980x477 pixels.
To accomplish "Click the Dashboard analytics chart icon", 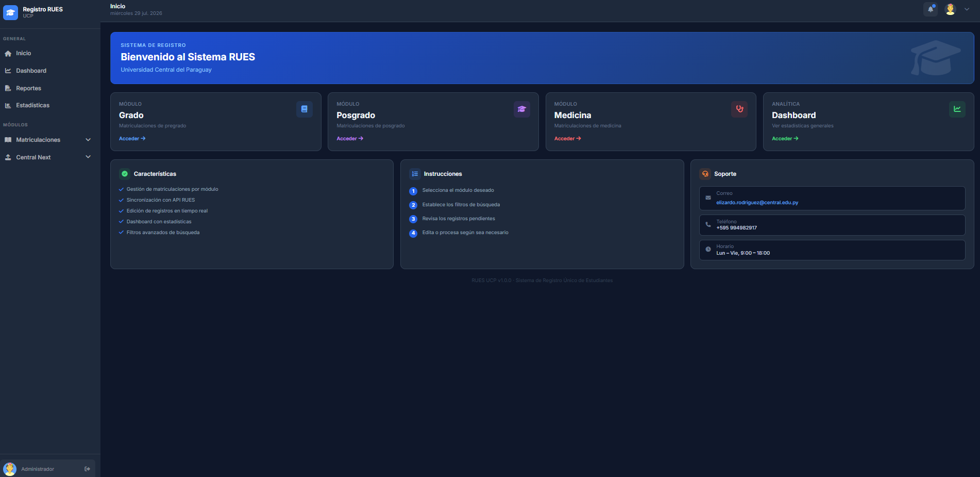I will point(957,109).
